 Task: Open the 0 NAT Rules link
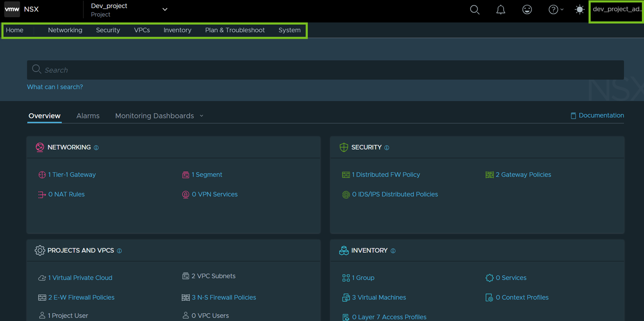click(67, 194)
